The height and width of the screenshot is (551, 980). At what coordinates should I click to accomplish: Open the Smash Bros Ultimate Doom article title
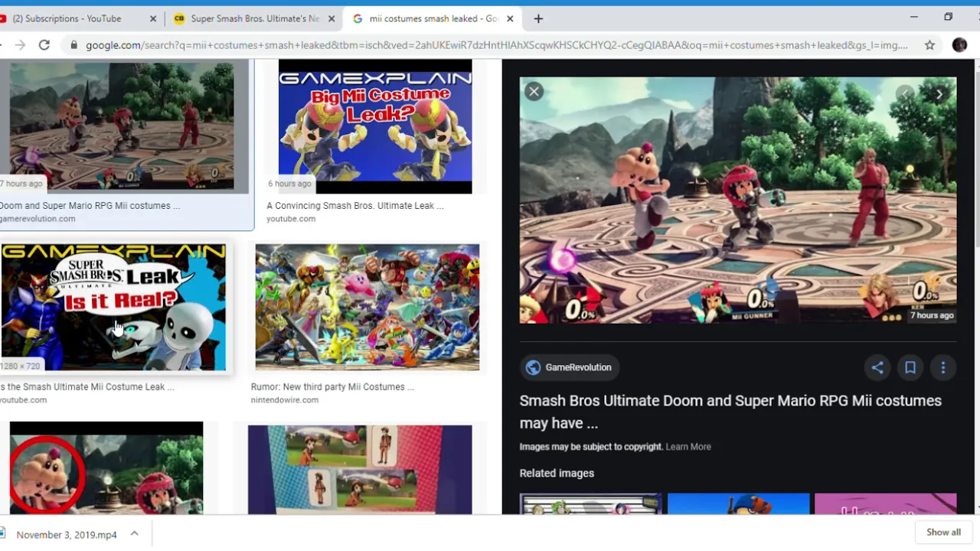click(x=730, y=412)
